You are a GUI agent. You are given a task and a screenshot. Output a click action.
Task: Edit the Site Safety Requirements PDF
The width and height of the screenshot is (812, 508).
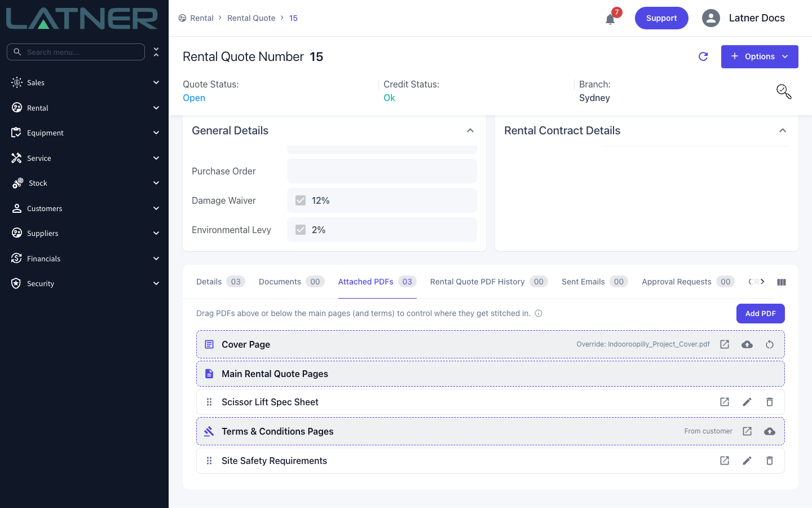coord(747,461)
